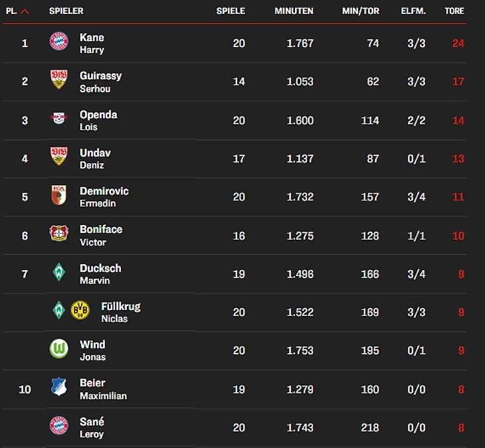Open Leroy Sané player name link

tap(92, 427)
